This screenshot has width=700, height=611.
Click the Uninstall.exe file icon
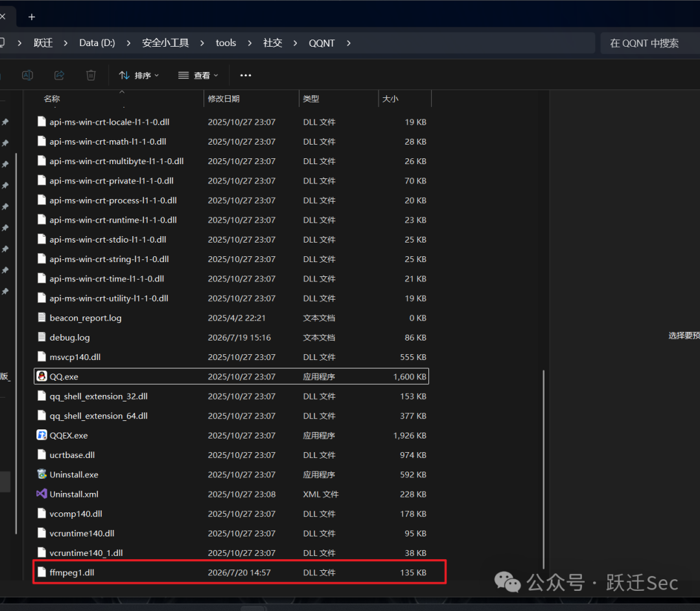pos(41,474)
